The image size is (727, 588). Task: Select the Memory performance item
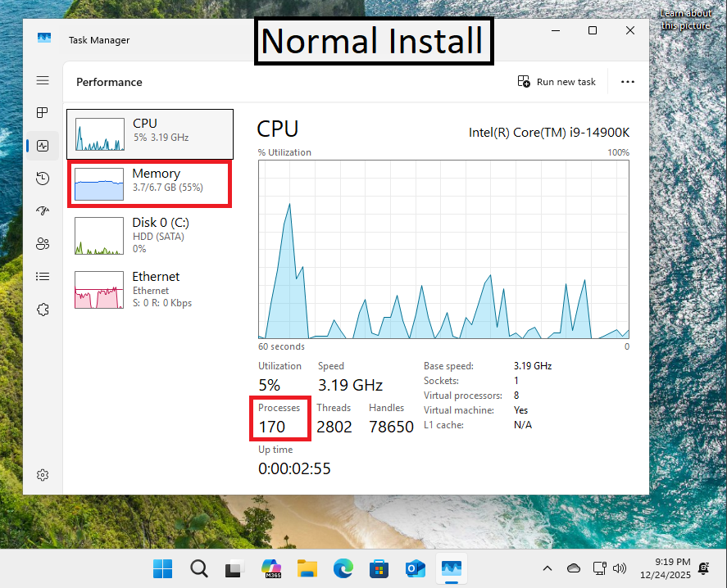(150, 183)
